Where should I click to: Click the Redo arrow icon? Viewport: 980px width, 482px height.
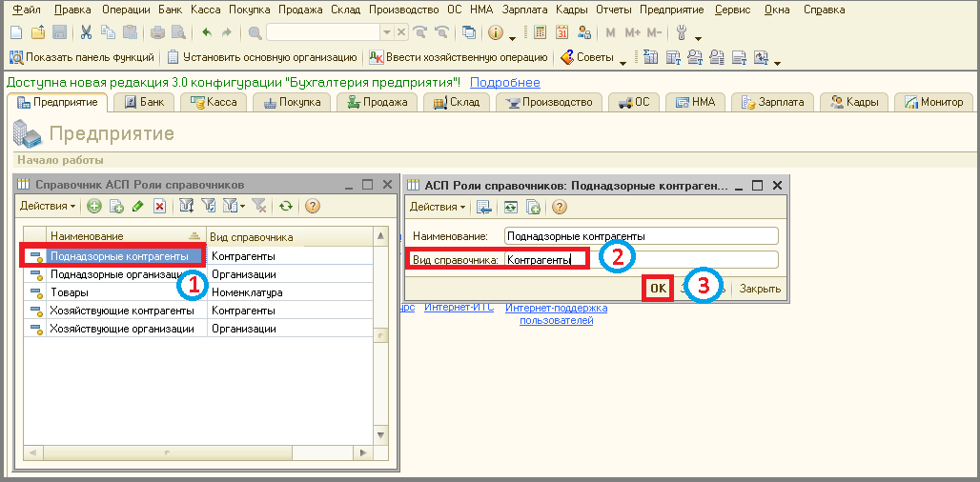226,32
